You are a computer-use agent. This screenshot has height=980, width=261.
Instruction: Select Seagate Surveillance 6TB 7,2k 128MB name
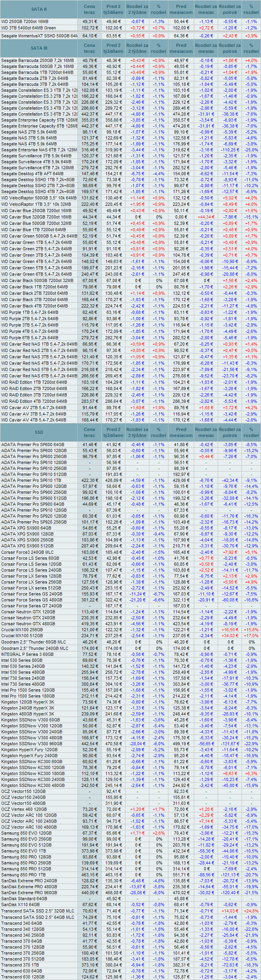pyautogui.click(x=38, y=168)
